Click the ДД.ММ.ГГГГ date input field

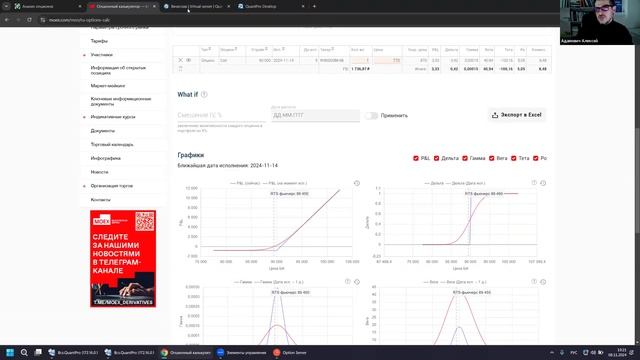(x=316, y=116)
